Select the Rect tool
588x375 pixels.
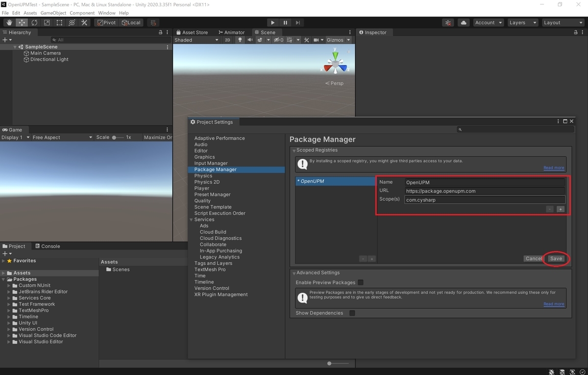(59, 23)
